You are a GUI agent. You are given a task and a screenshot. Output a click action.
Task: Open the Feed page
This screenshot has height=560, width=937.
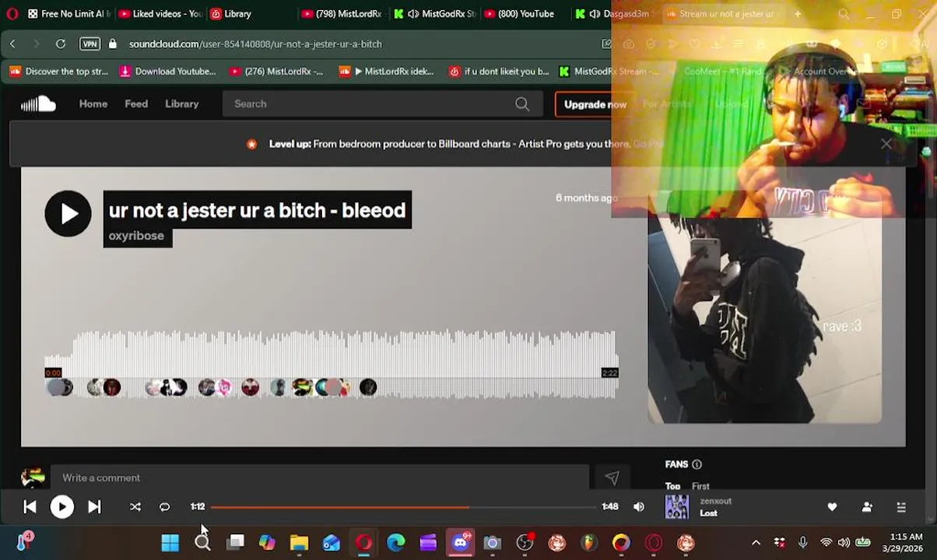(136, 103)
